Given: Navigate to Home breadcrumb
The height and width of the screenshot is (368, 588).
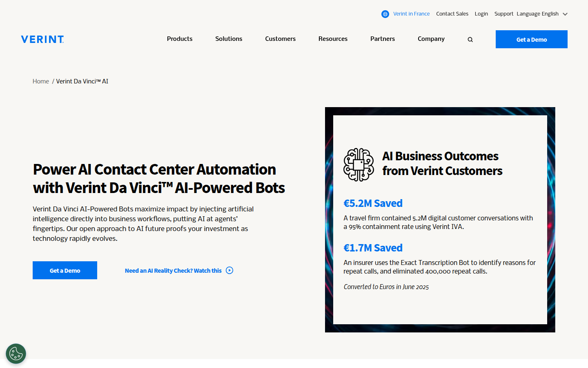Looking at the screenshot, I should [41, 81].
